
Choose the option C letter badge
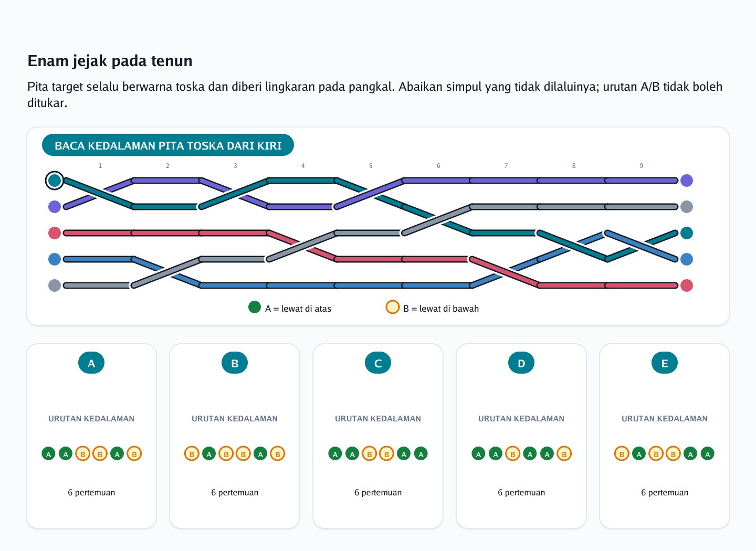click(378, 363)
